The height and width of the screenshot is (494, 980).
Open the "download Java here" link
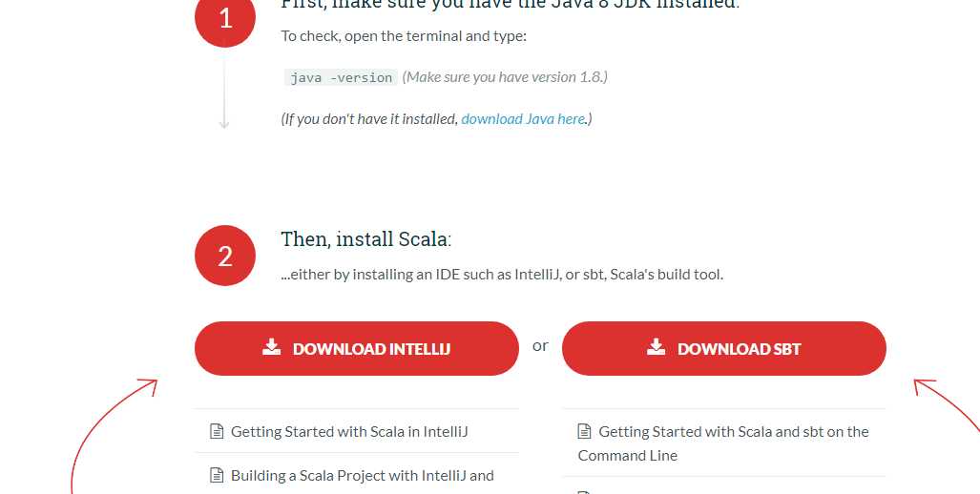(523, 119)
